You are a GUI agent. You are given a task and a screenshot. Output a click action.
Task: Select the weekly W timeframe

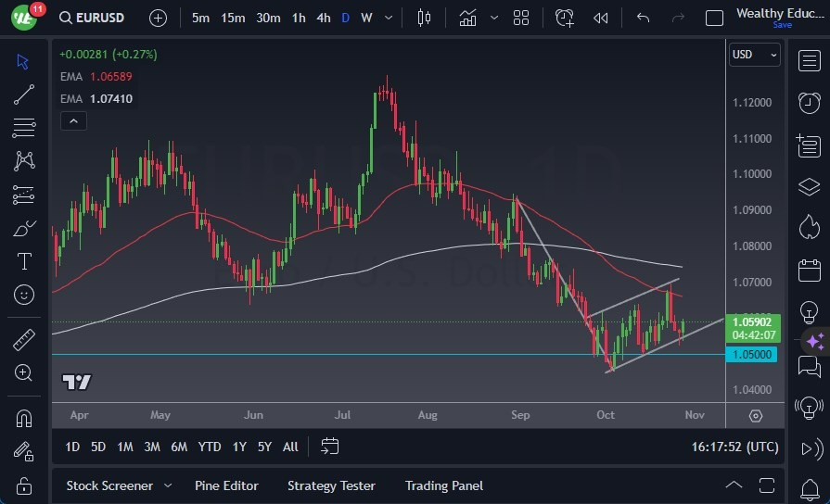coord(366,18)
